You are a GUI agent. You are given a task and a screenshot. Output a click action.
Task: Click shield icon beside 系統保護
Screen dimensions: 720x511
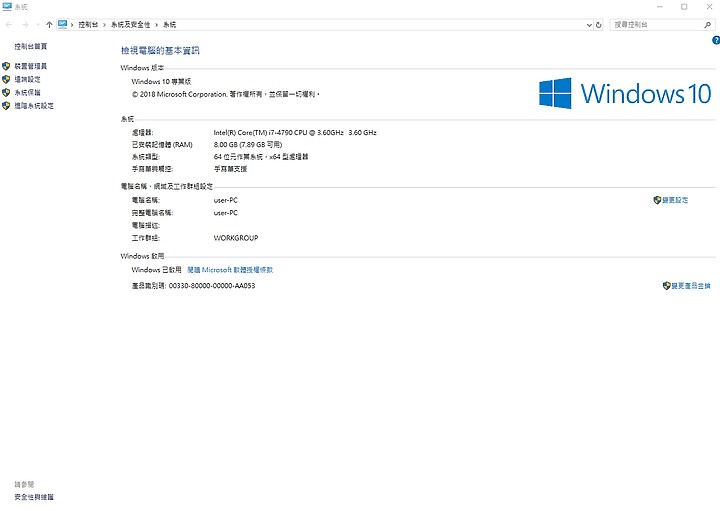pos(6,92)
